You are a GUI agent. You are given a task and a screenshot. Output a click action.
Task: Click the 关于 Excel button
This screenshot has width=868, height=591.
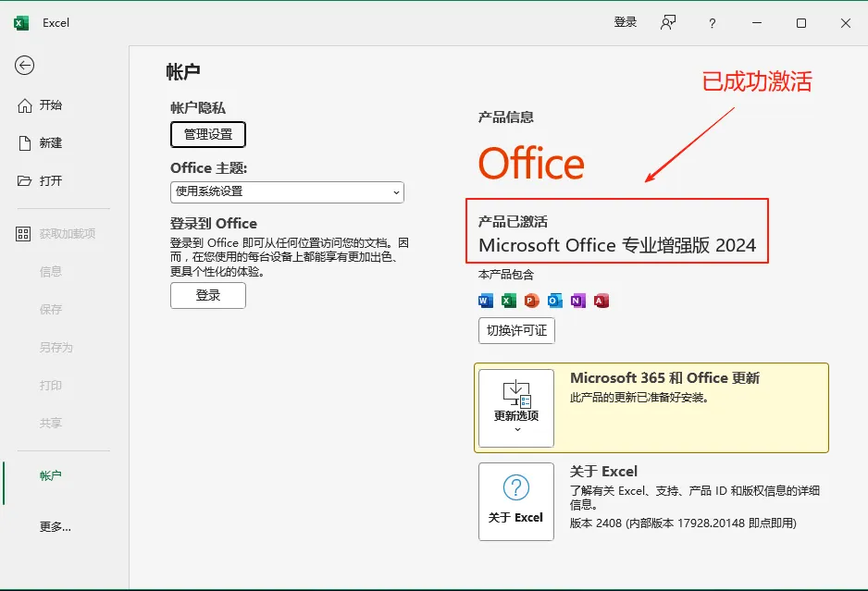(516, 502)
